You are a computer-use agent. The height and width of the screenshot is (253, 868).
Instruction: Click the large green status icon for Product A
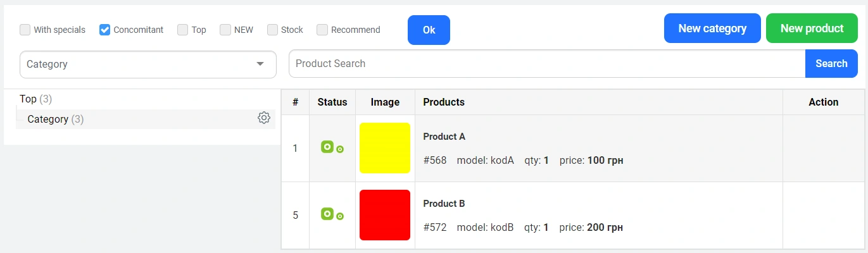(327, 147)
